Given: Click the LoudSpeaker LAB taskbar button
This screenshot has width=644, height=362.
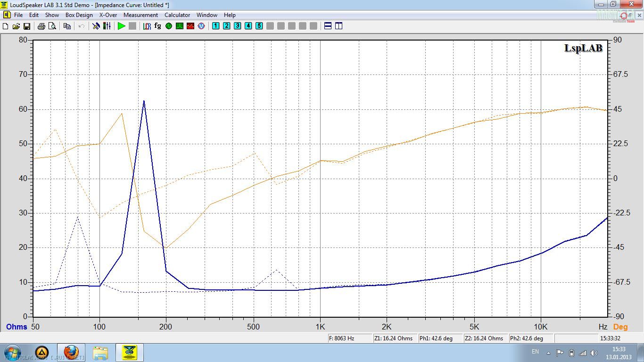Looking at the screenshot, I should point(130,353).
